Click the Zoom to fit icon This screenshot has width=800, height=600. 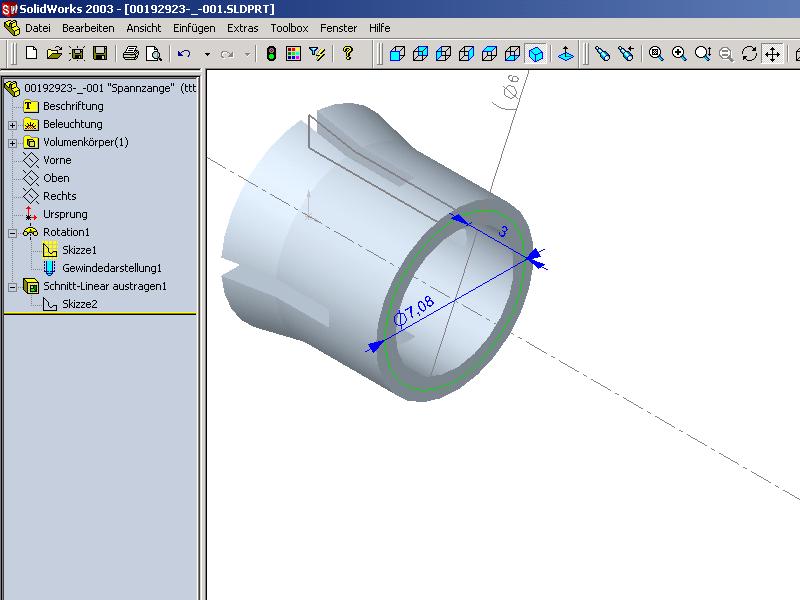pyautogui.click(x=656, y=53)
